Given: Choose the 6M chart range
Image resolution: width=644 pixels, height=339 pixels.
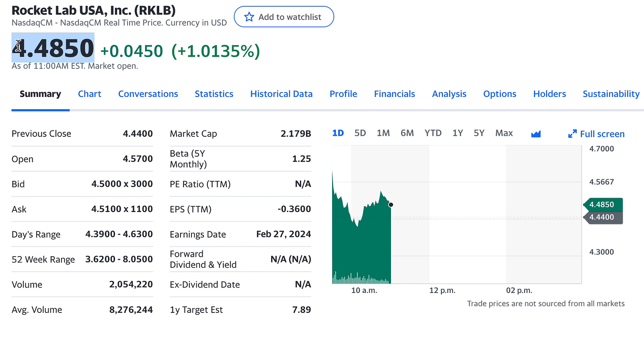Looking at the screenshot, I should (x=407, y=133).
